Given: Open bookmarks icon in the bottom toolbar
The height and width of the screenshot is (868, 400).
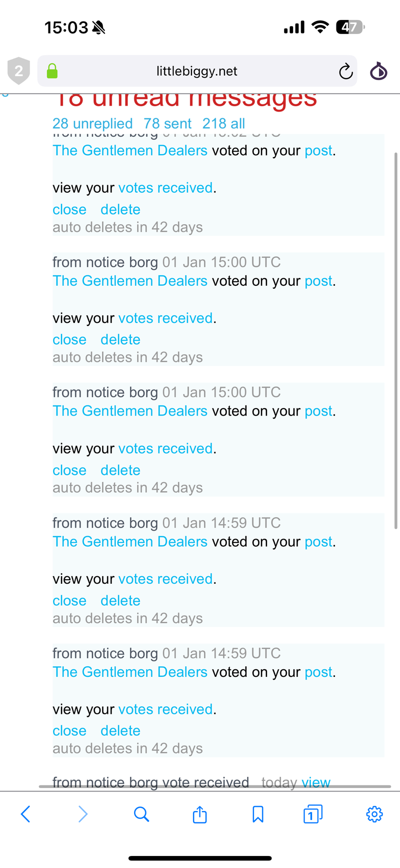Looking at the screenshot, I should (258, 814).
